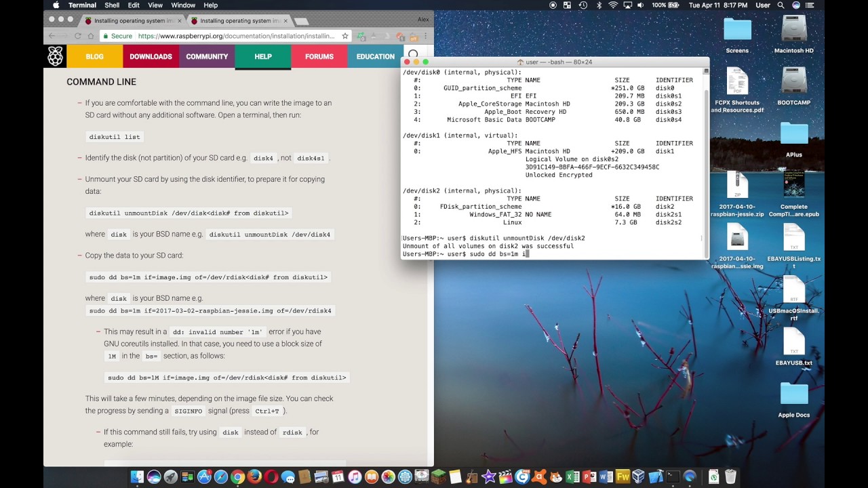Image resolution: width=868 pixels, height=488 pixels.
Task: Open Launchpad from the Dock
Action: 170,476
